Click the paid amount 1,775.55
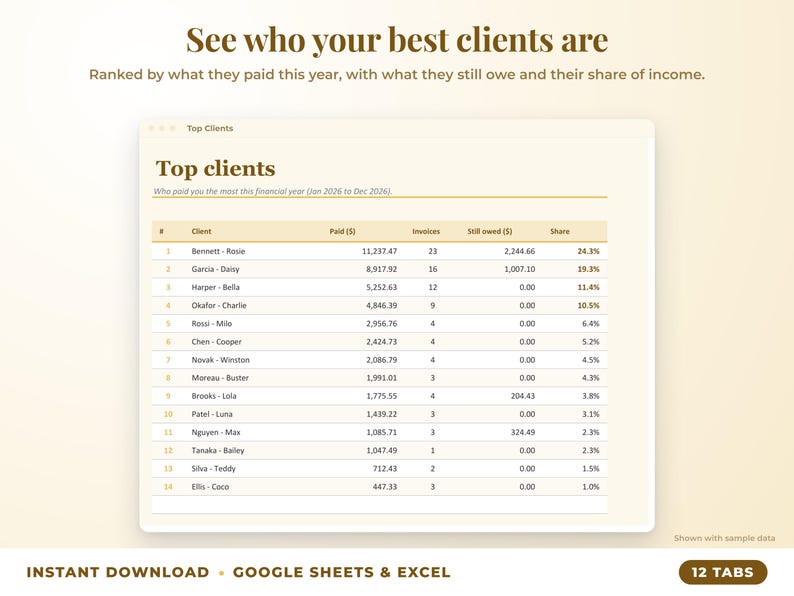The image size is (794, 596). coord(381,396)
